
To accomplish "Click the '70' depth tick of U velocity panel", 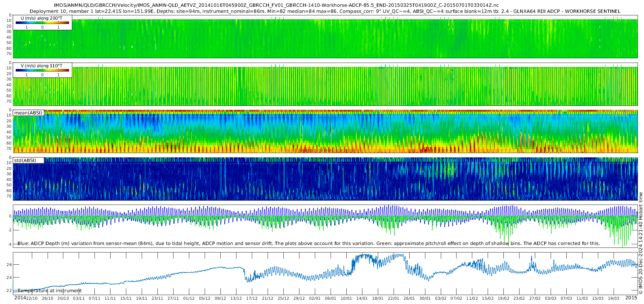I will click(9, 54).
